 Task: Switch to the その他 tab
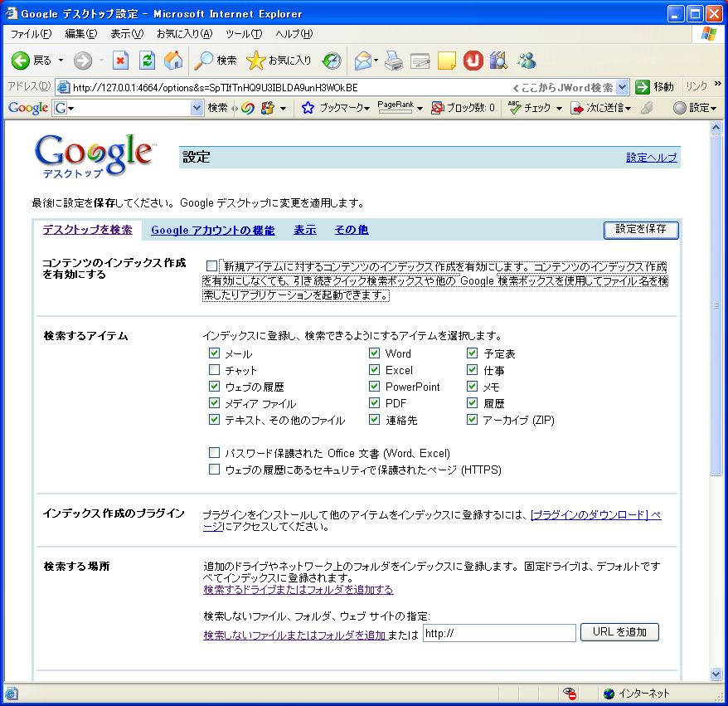tap(352, 230)
